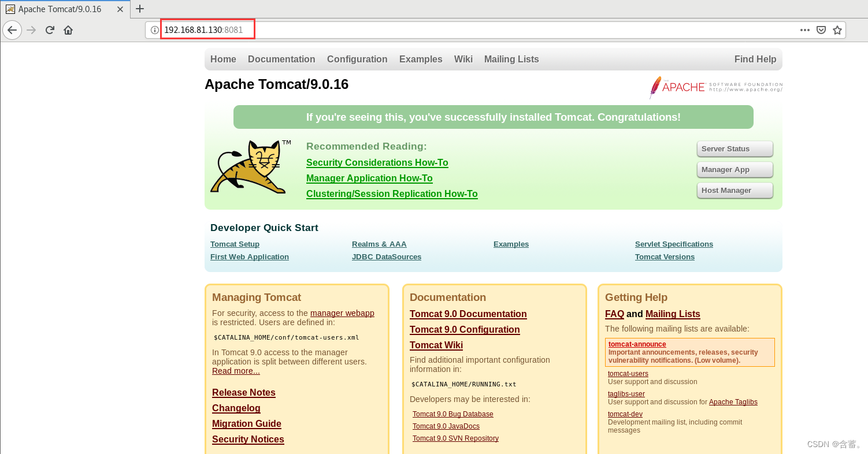The height and width of the screenshot is (454, 868).
Task: Open Documentation in navigation bar
Action: (x=281, y=59)
